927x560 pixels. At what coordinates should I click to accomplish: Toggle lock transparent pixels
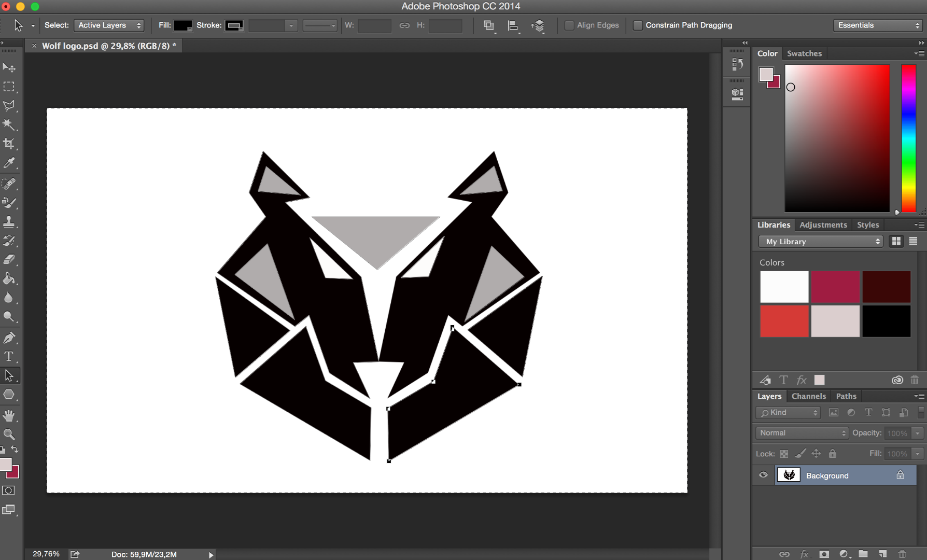[784, 454]
